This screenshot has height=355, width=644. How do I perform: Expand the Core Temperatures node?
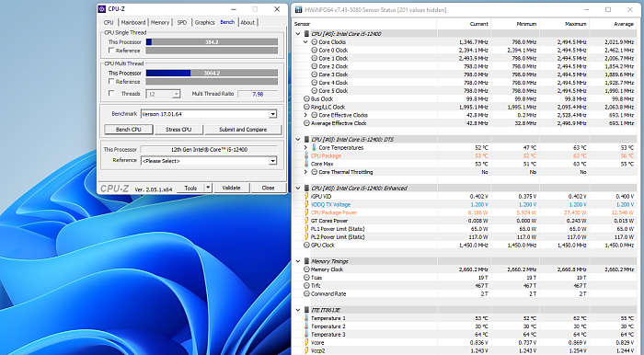pos(306,147)
